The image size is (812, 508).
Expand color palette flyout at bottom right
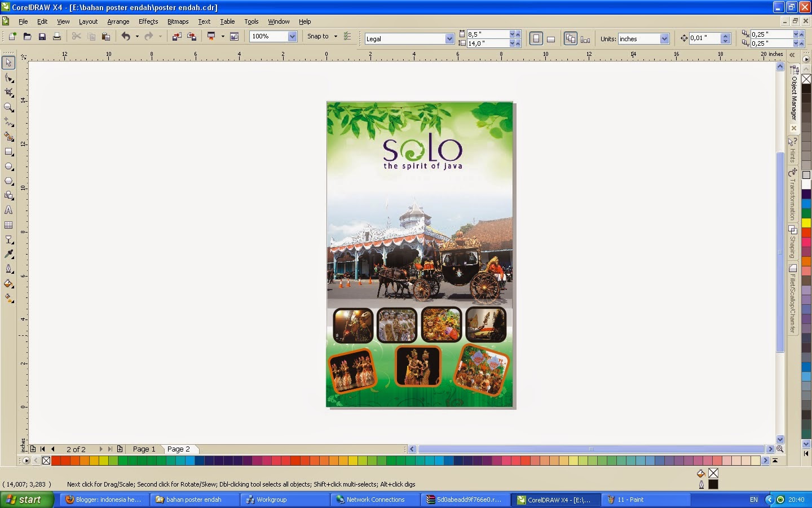pyautogui.click(x=775, y=461)
